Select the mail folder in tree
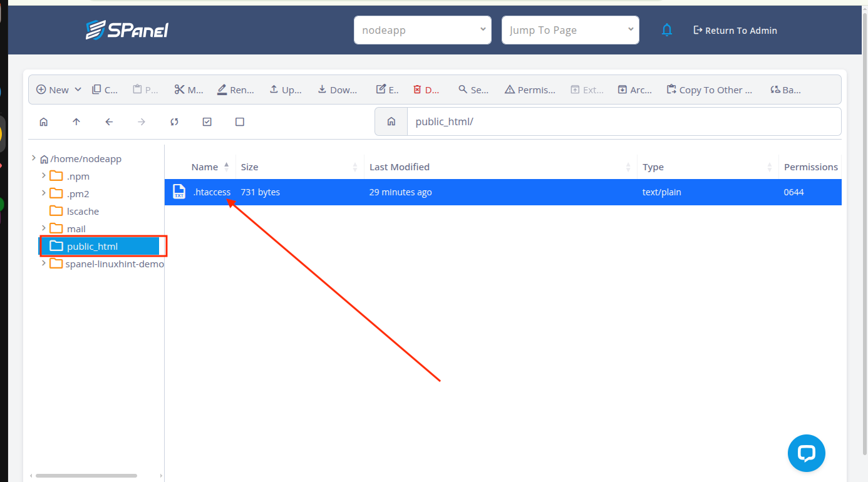Image resolution: width=868 pixels, height=482 pixels. 68,228
